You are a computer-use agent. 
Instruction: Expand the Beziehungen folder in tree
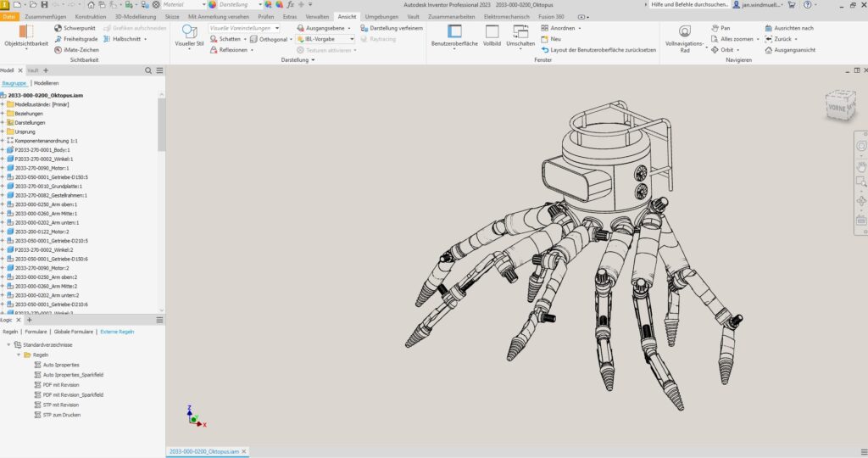tap(3, 114)
